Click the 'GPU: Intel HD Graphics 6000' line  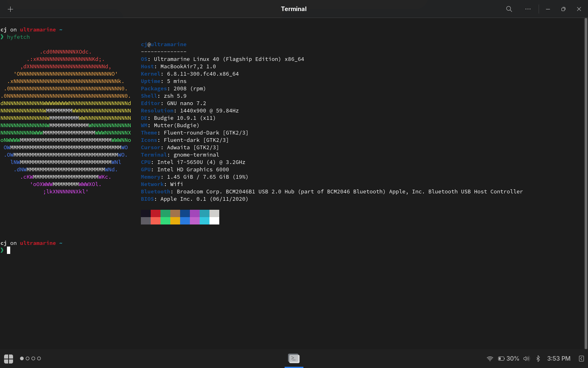click(x=185, y=169)
